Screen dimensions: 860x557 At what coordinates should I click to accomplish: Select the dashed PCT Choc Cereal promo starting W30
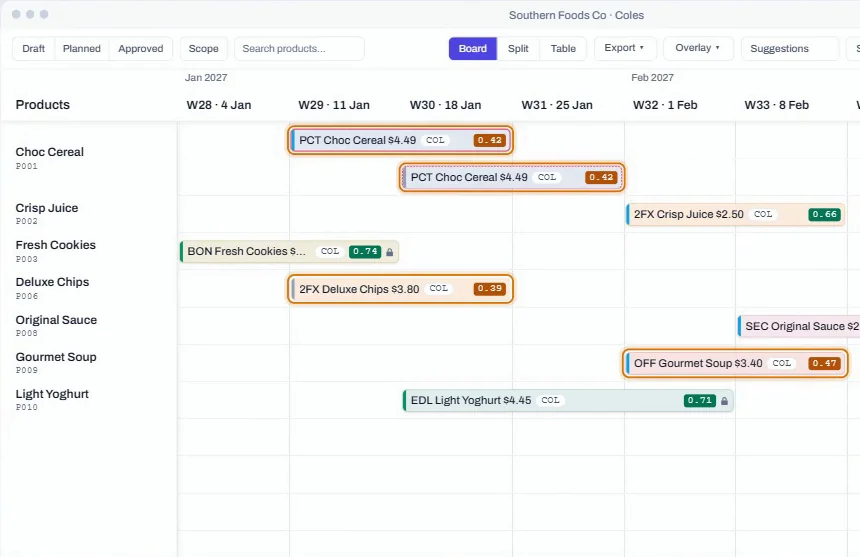512,178
